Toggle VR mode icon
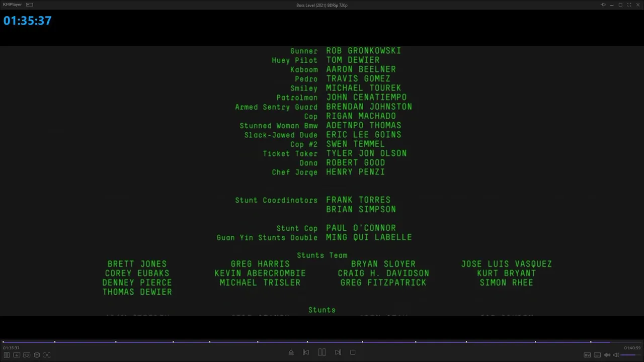 pos(27,355)
